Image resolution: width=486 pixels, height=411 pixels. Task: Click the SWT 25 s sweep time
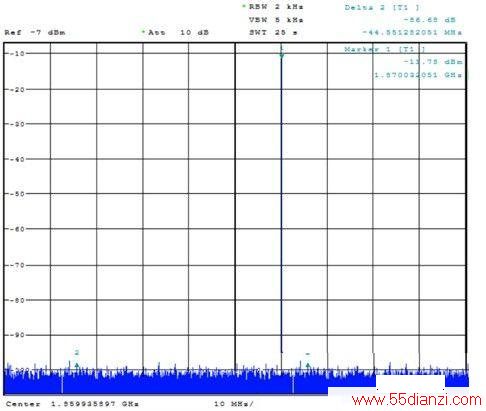[x=273, y=32]
